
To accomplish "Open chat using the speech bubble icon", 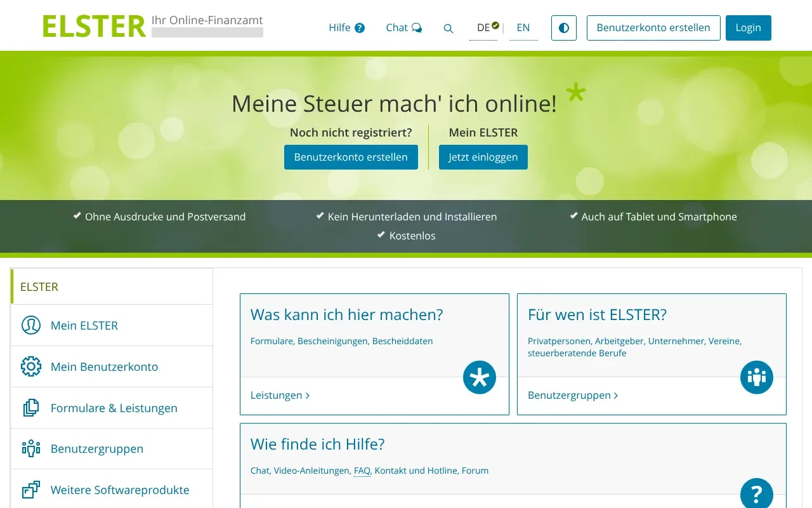I will click(x=417, y=27).
